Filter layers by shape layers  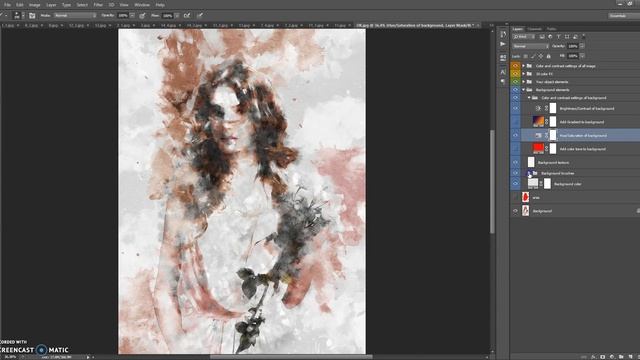[x=567, y=37]
